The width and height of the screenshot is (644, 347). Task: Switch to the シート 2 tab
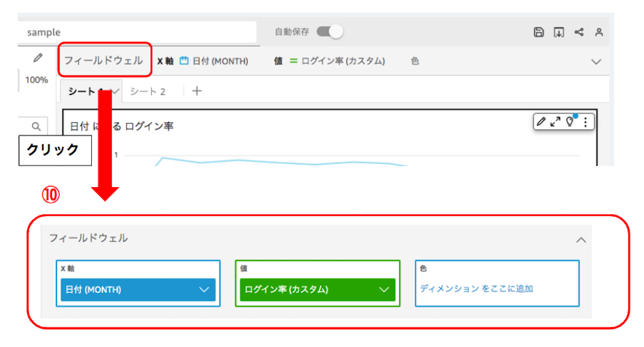[x=148, y=92]
